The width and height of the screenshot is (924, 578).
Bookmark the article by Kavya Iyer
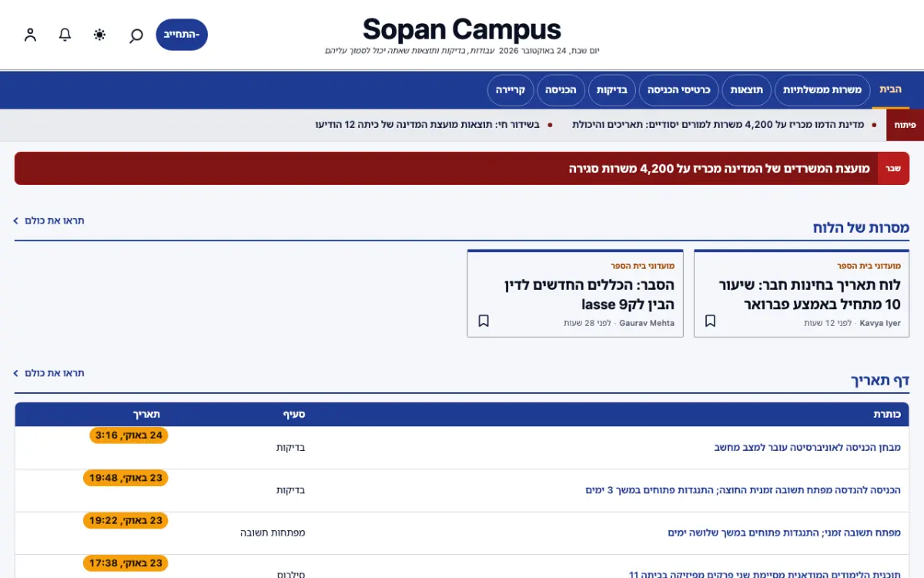pos(711,321)
